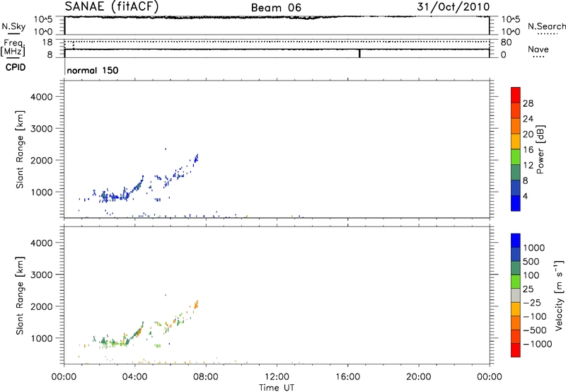Click the -1000 label on Velocity colorbar

tap(538, 344)
